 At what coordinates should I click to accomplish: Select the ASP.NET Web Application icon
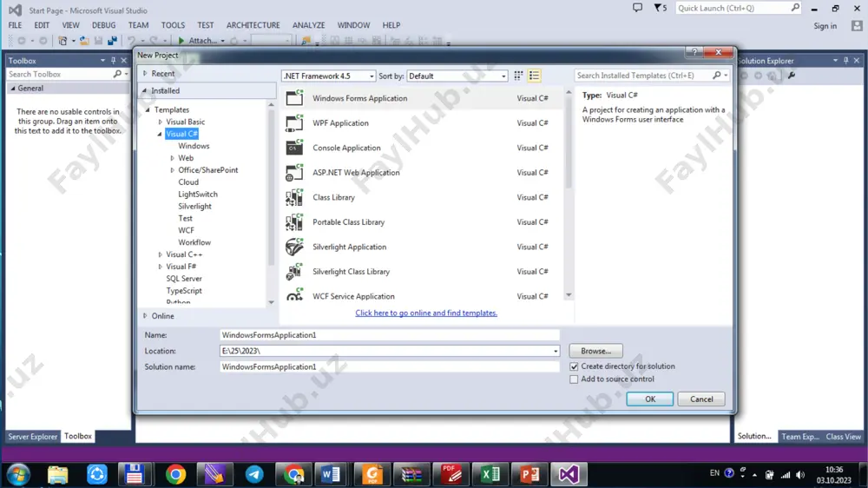coord(294,172)
